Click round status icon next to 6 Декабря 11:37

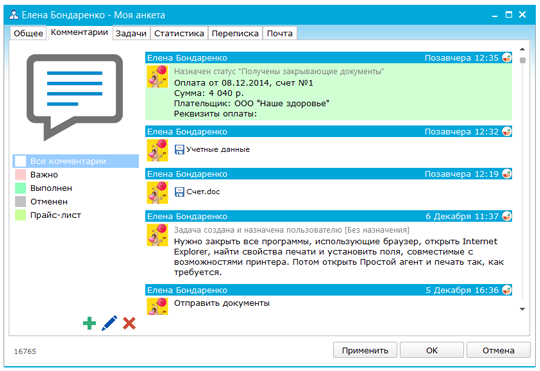[x=507, y=216]
